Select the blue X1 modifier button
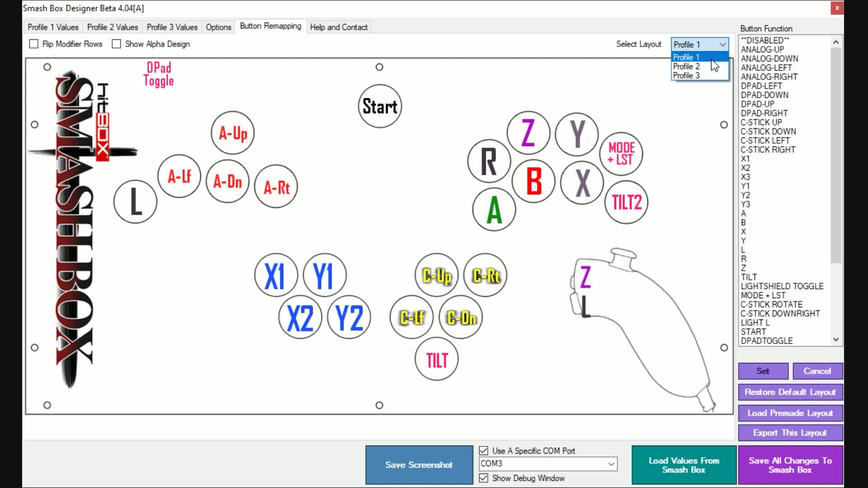 coord(276,275)
